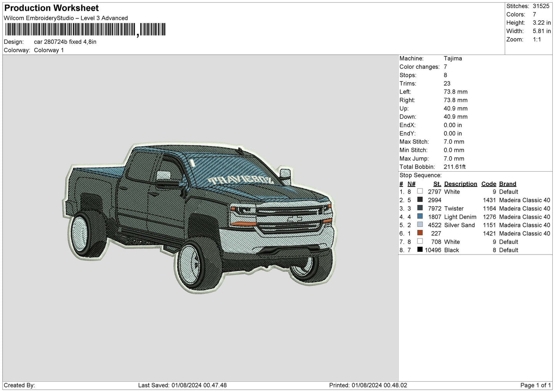
Task: Click the 'Color changes:' label
Action: (x=419, y=67)
